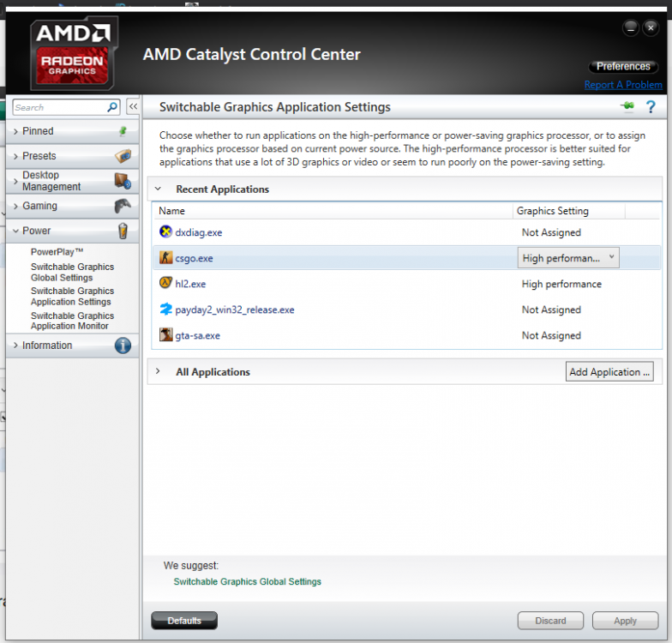Expand the Presets sidebar category

pos(15,156)
